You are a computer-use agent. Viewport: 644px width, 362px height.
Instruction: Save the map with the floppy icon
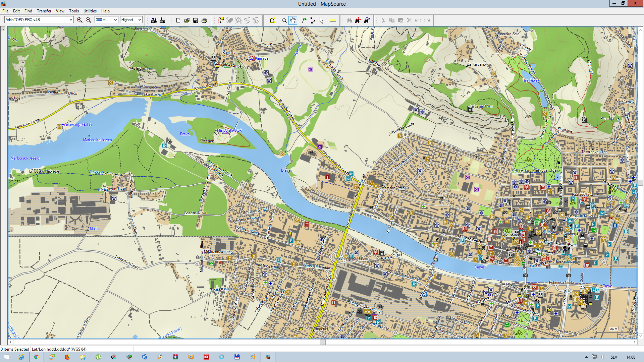196,20
